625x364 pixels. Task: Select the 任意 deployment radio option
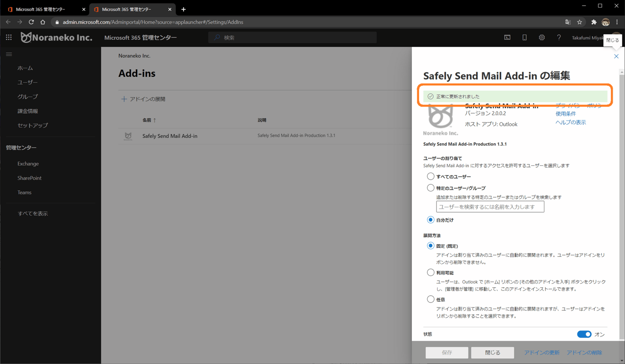click(x=430, y=299)
